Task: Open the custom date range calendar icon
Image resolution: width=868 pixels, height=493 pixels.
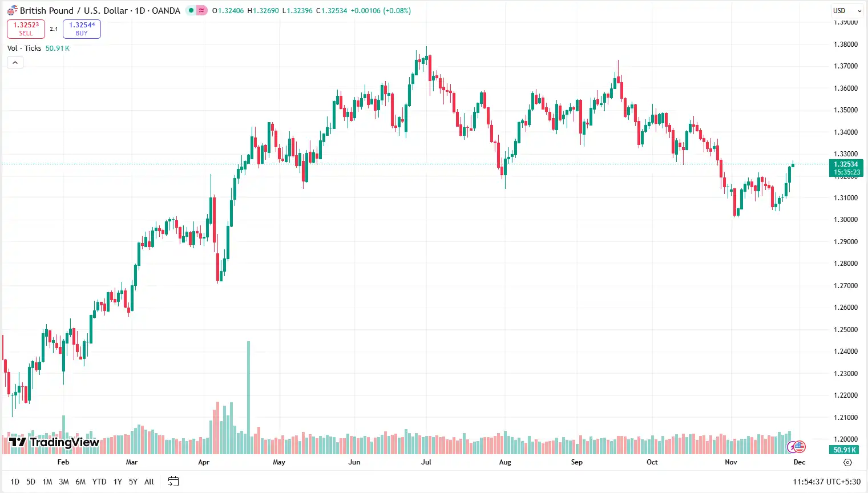Action: pyautogui.click(x=173, y=482)
